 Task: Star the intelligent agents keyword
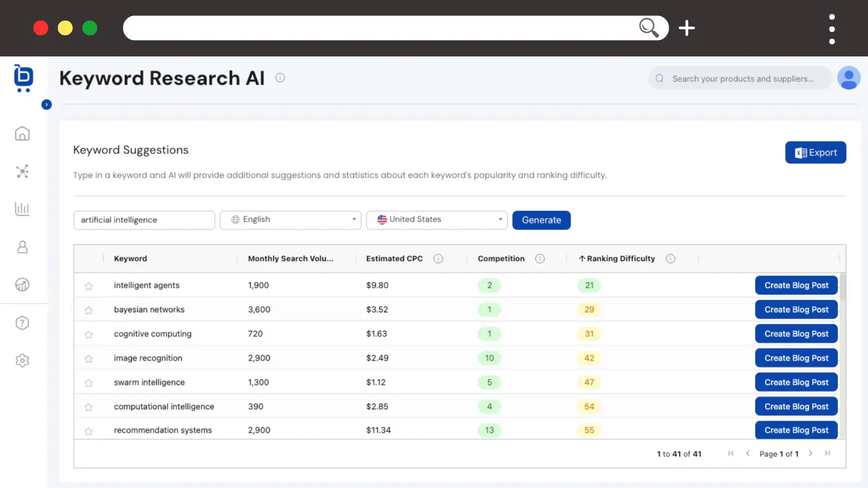pyautogui.click(x=88, y=286)
